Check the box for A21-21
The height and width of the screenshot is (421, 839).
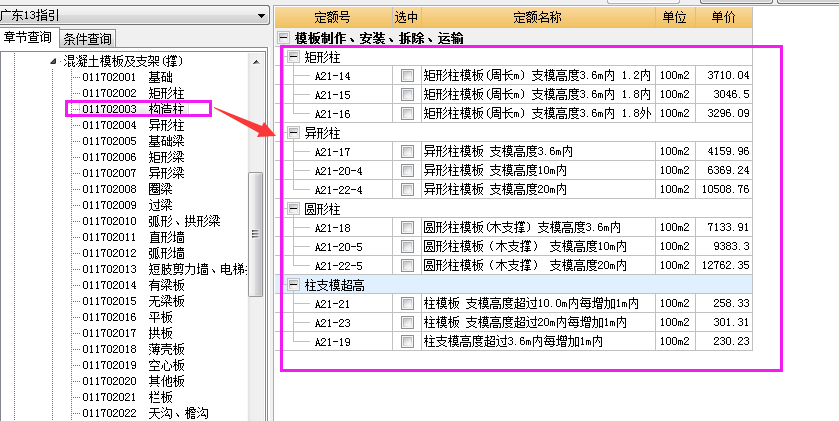tap(407, 304)
